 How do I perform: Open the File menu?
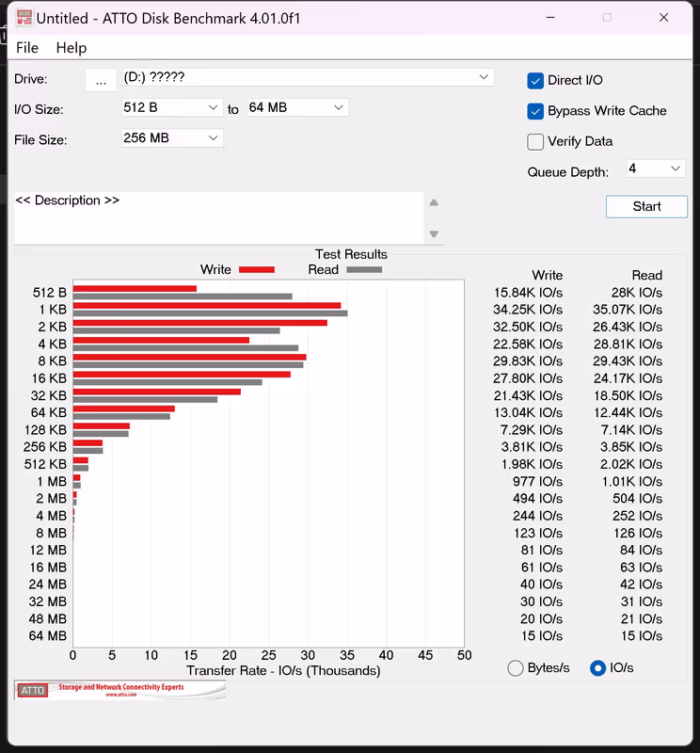point(27,48)
